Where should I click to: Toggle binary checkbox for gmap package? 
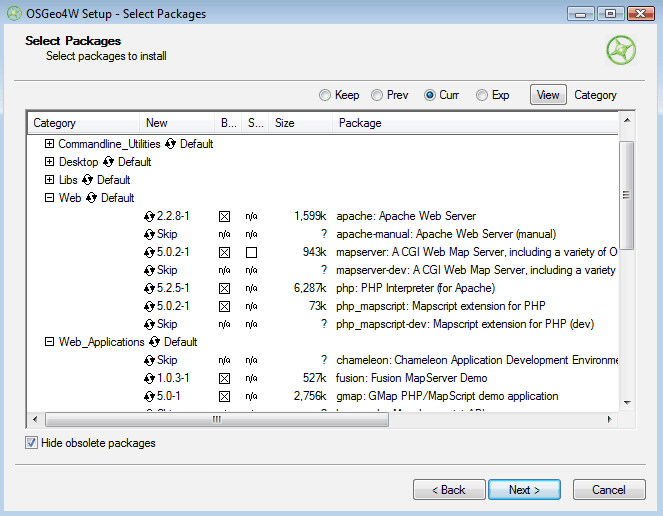pyautogui.click(x=225, y=396)
